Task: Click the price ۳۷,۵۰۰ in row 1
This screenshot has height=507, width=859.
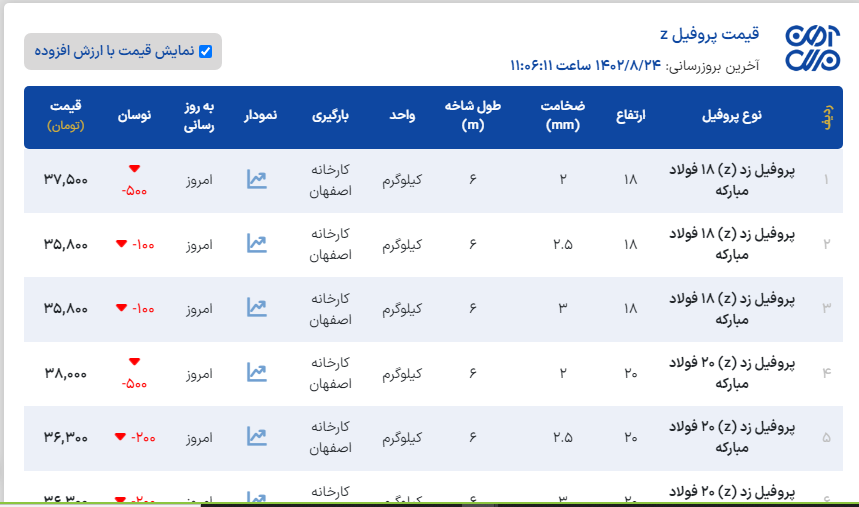Action: pos(66,180)
